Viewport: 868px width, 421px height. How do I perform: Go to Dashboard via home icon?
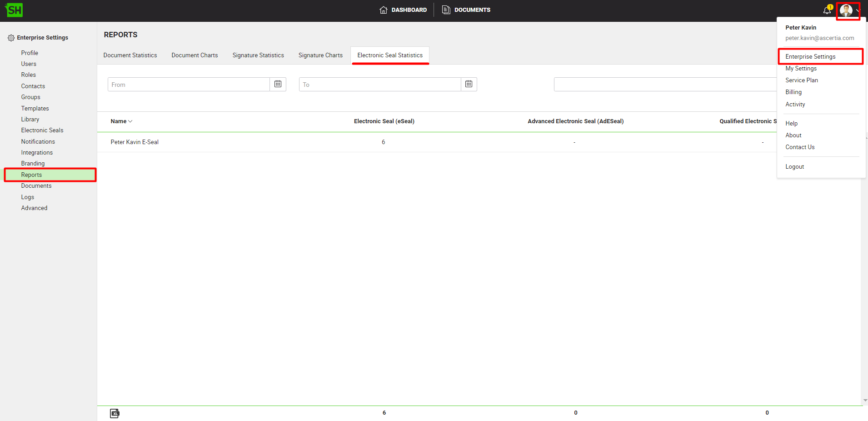[x=384, y=10]
